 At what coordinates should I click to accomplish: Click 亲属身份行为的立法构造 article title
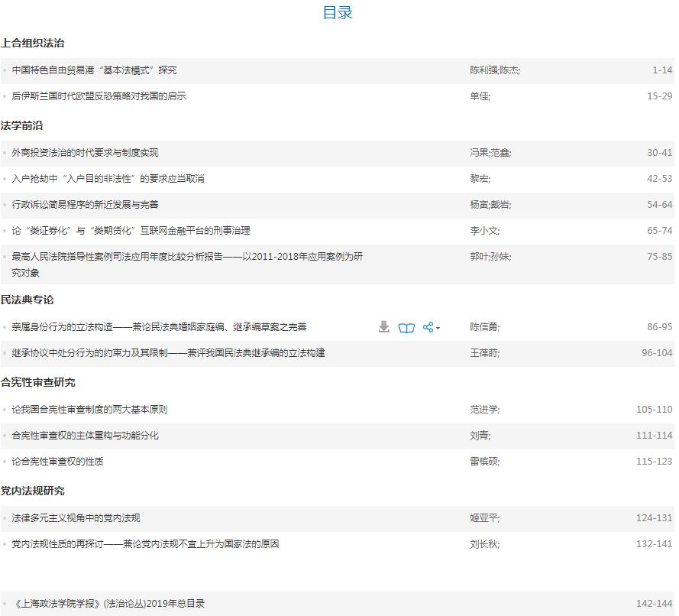click(159, 327)
